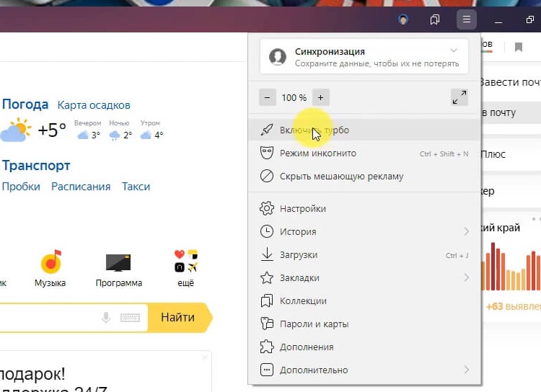Expand the Дополнительно submenu arrow

[467, 370]
